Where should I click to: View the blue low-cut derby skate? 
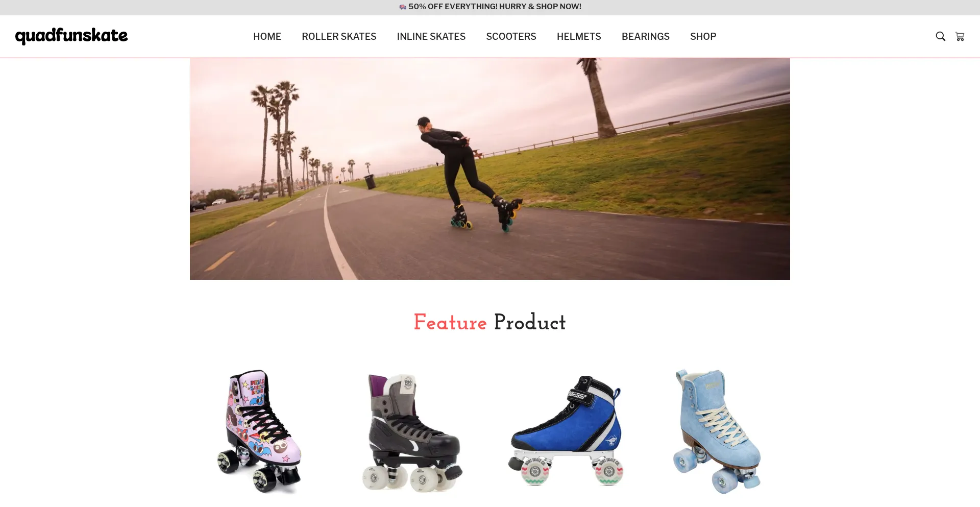coord(566,431)
